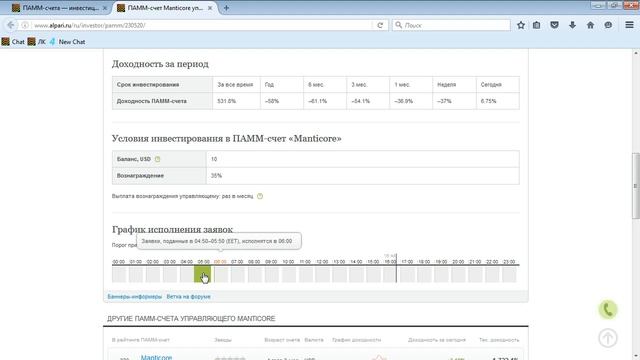Click the Сегодня column header
The height and width of the screenshot is (360, 640).
click(491, 85)
